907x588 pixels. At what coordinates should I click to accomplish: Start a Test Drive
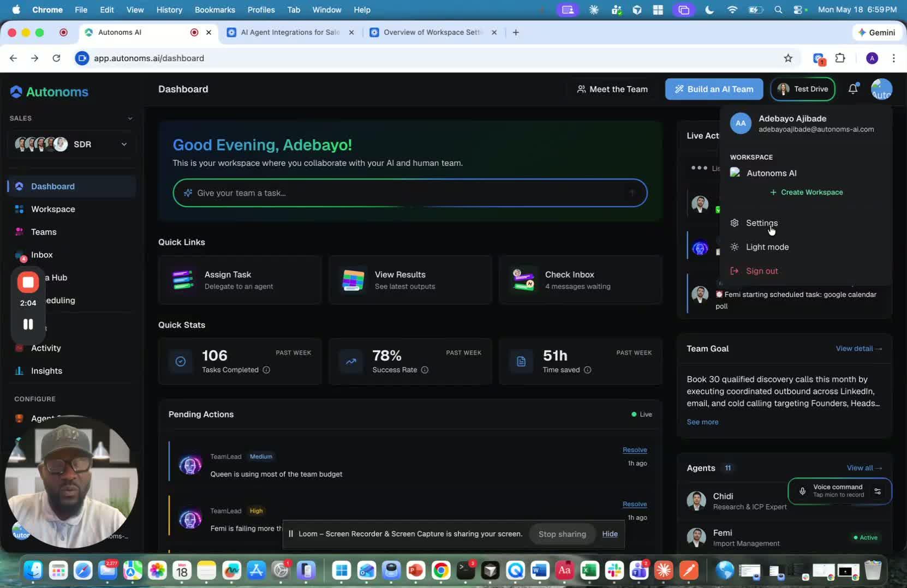pos(803,89)
